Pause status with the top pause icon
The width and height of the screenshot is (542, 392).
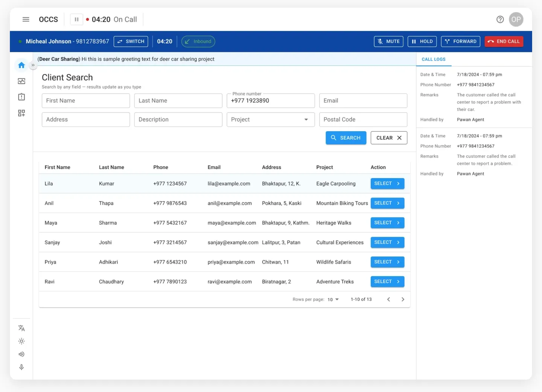click(x=76, y=19)
